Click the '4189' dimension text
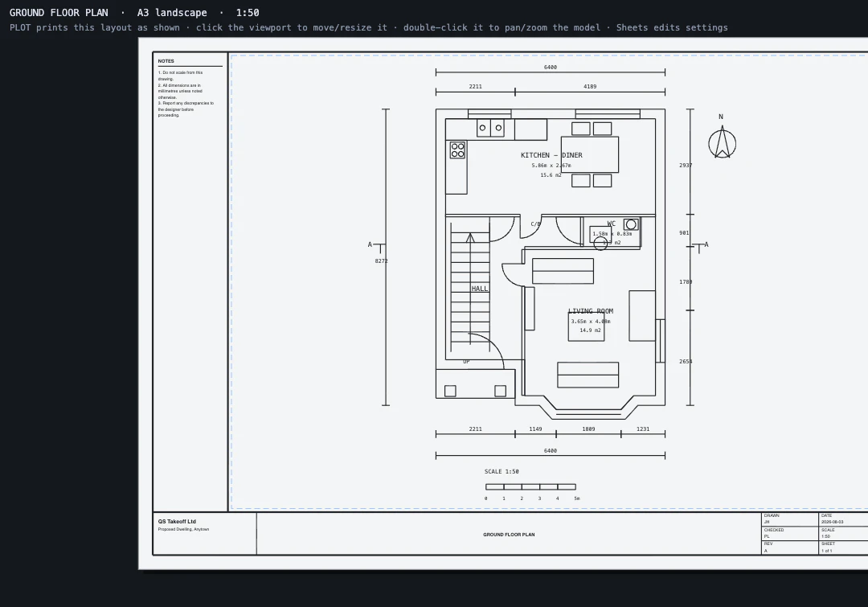 (x=590, y=86)
